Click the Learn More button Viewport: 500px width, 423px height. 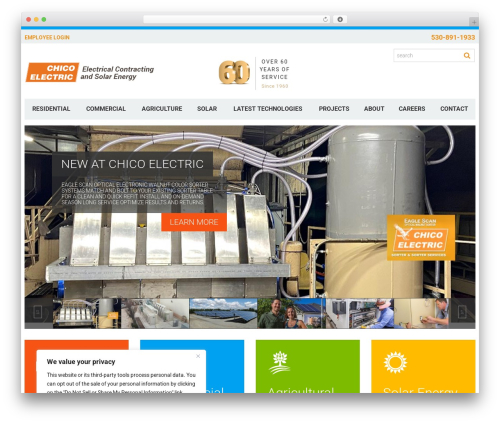[x=194, y=222]
